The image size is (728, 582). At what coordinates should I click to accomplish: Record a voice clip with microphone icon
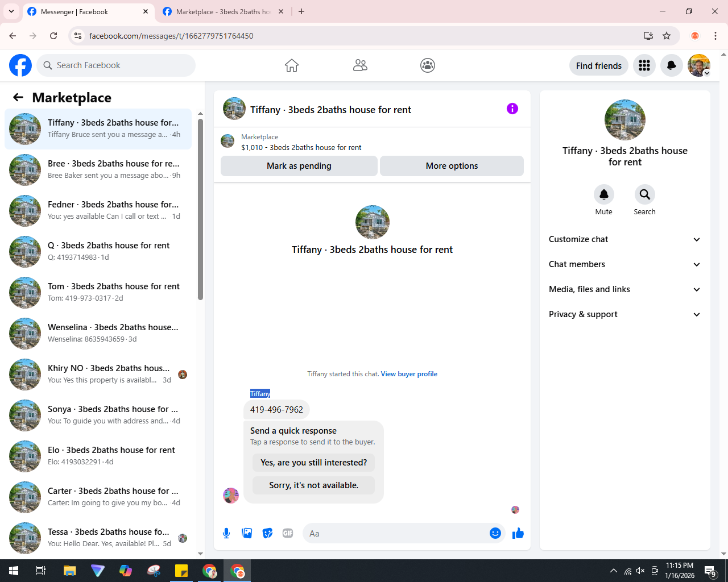[x=226, y=533]
